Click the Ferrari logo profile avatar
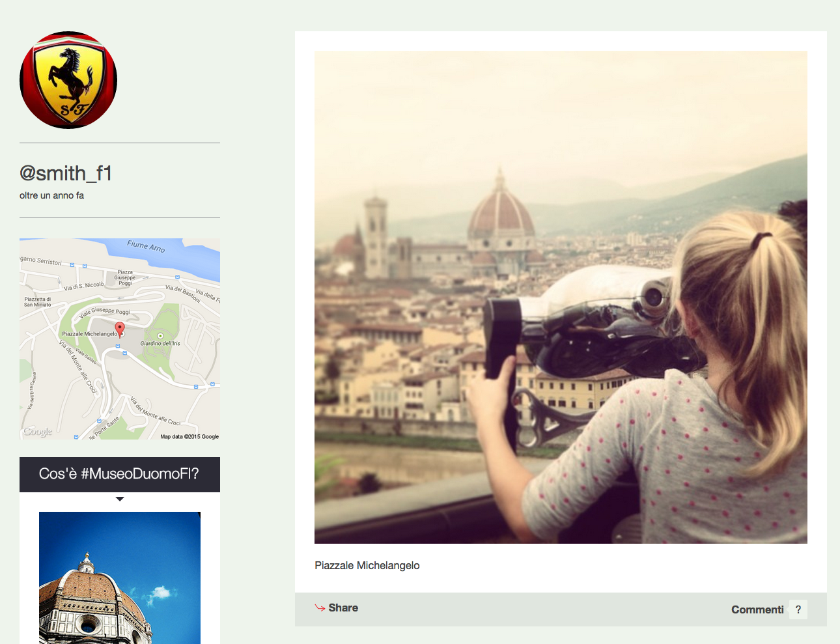Viewport: 840px width, 644px height. [68, 80]
